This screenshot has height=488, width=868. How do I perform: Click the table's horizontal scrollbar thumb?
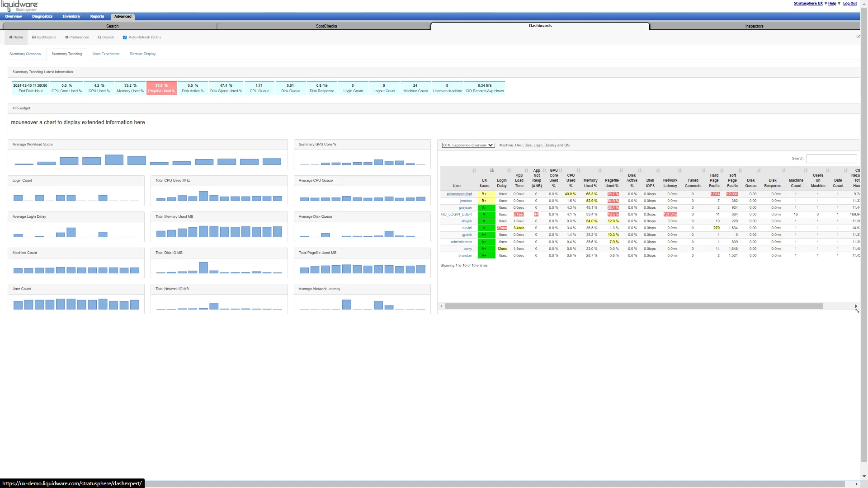coord(634,306)
